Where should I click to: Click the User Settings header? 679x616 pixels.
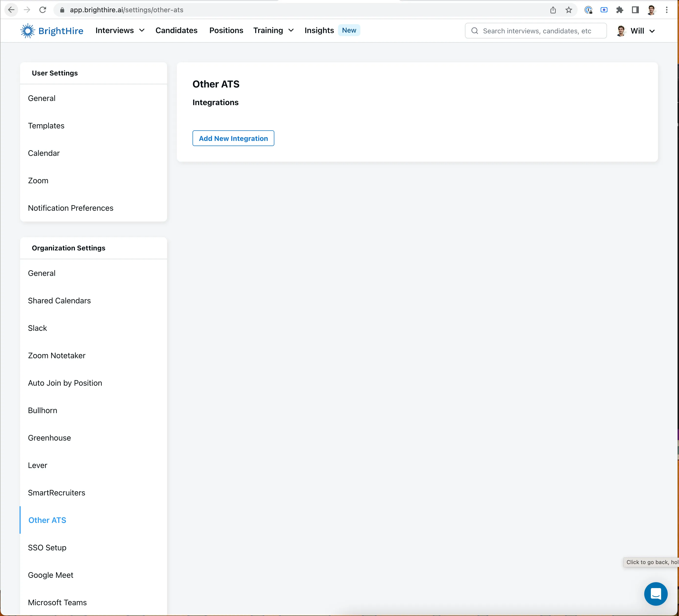pos(55,73)
